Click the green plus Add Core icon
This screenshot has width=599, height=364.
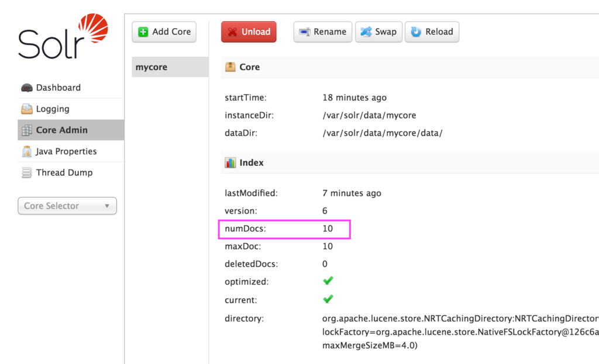pos(143,32)
